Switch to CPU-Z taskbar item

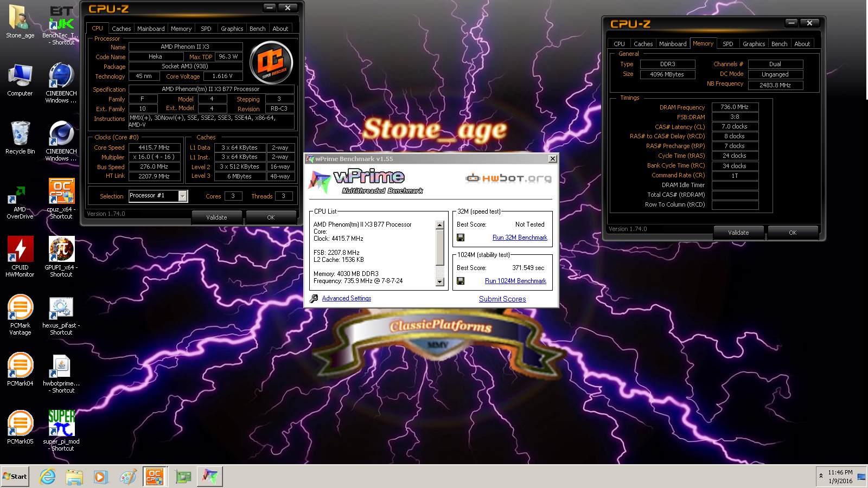point(155,477)
